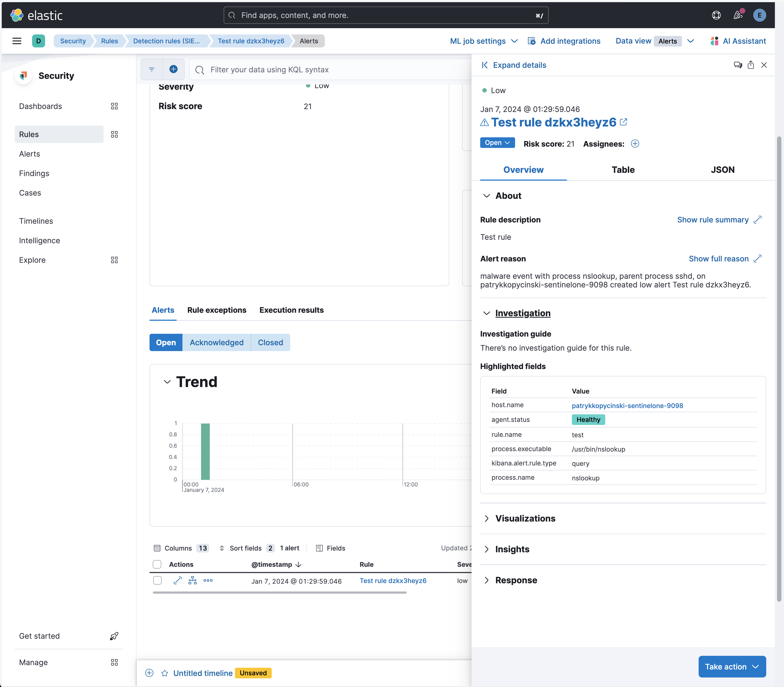
Task: Check the alert row checkbox
Action: click(x=157, y=580)
